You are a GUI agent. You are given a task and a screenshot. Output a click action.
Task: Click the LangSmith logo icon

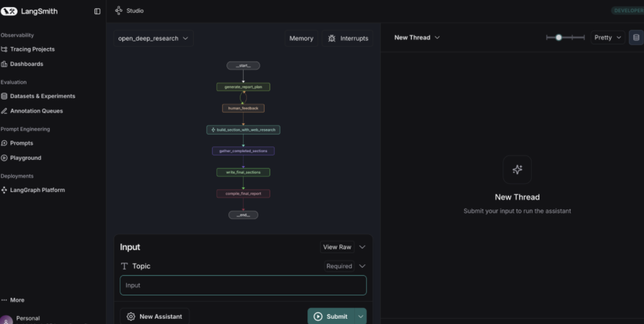point(9,11)
